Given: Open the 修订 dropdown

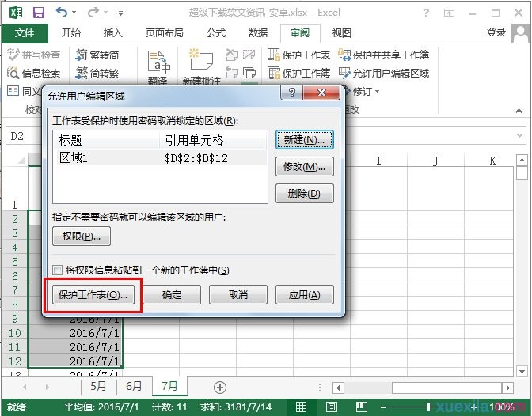Looking at the screenshot, I should 366,91.
